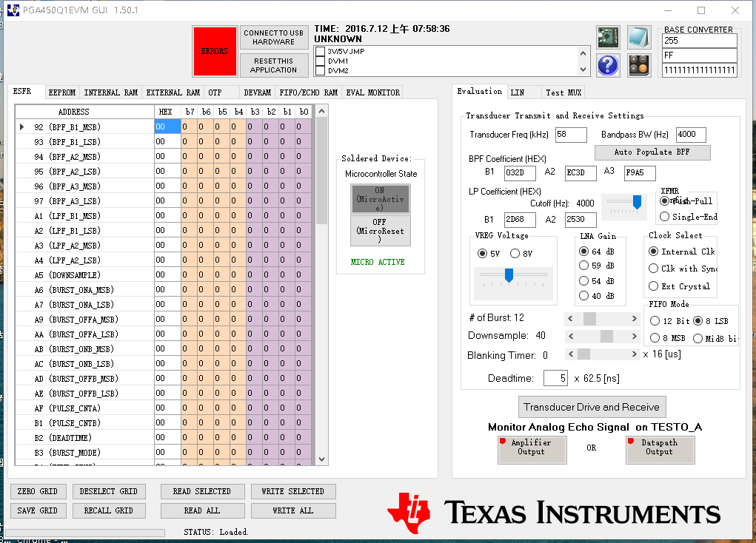Viewport: 756px width, 543px height.
Task: Click OFF (MicroReset) button
Action: [x=381, y=231]
